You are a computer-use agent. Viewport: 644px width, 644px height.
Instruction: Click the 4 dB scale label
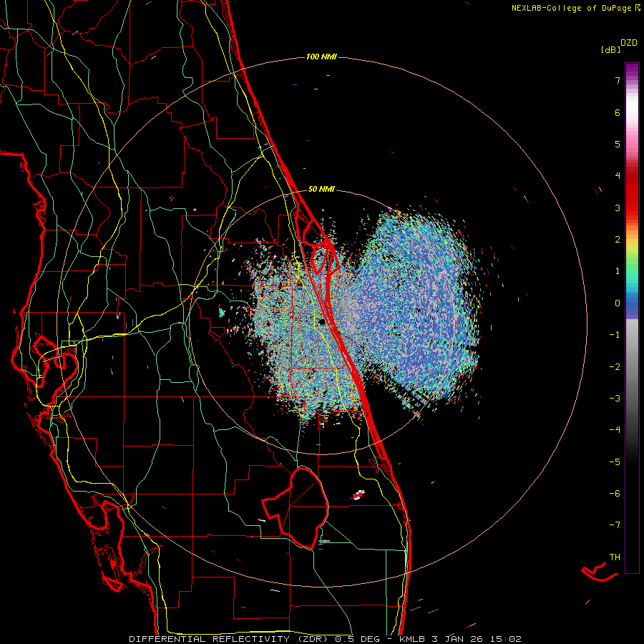click(618, 176)
